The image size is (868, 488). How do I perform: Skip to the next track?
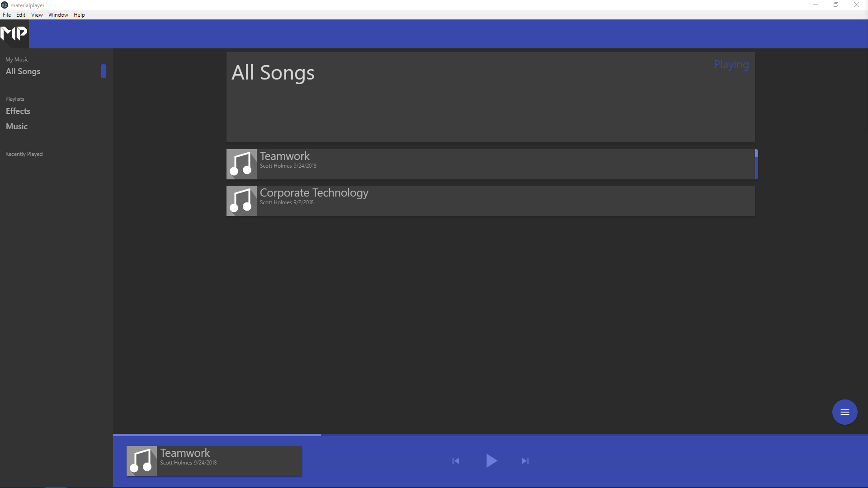click(x=525, y=461)
